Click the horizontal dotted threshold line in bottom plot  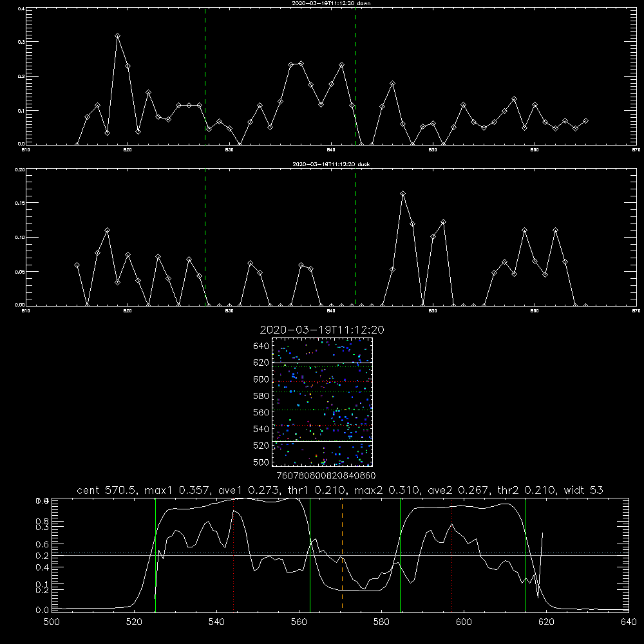pyautogui.click(x=340, y=553)
